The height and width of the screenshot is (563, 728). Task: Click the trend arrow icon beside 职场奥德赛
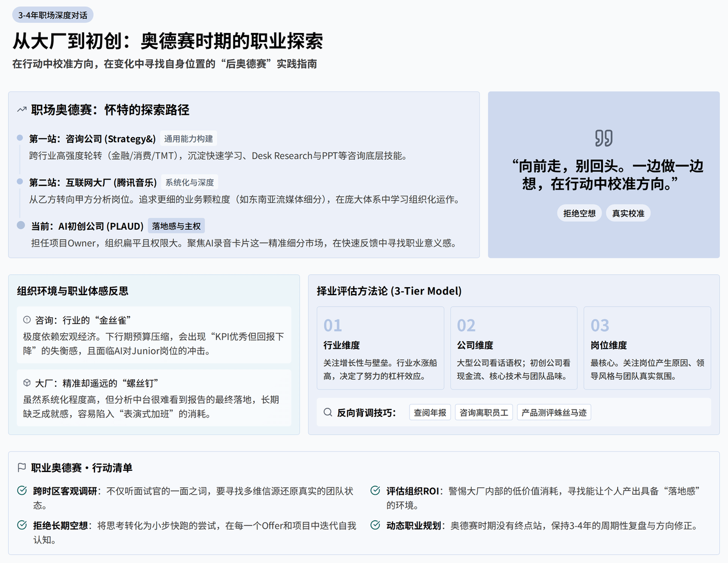22,110
